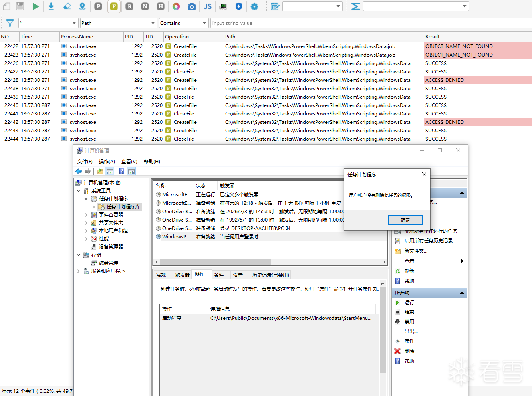Click 删除 in the actions pane
532x396 pixels.
(409, 351)
